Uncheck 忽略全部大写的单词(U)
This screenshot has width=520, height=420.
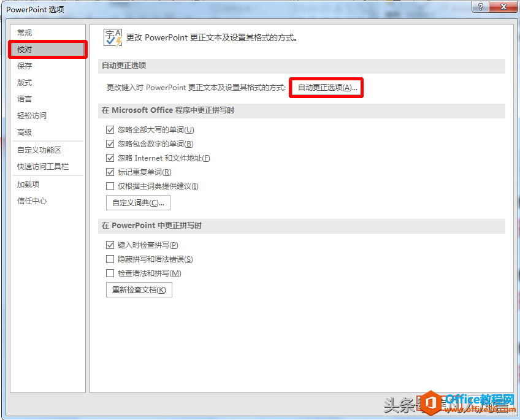tap(109, 129)
